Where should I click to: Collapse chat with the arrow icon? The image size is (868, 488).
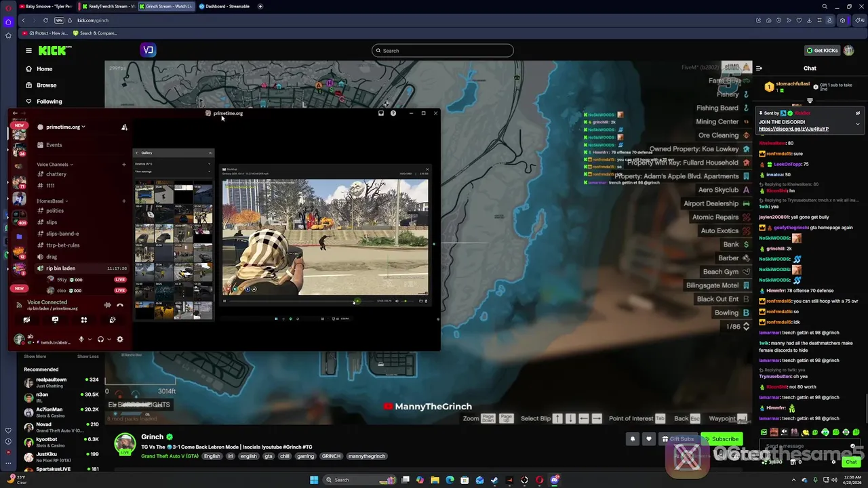759,68
